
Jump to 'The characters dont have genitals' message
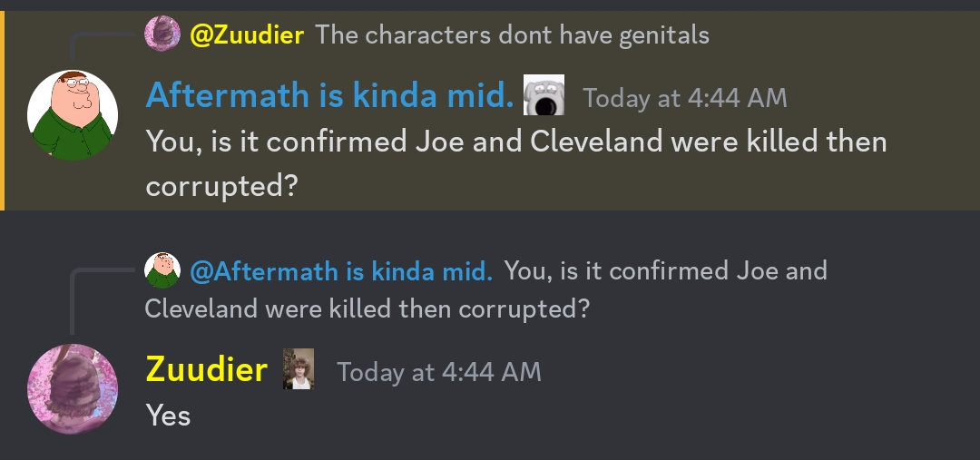[x=512, y=35]
